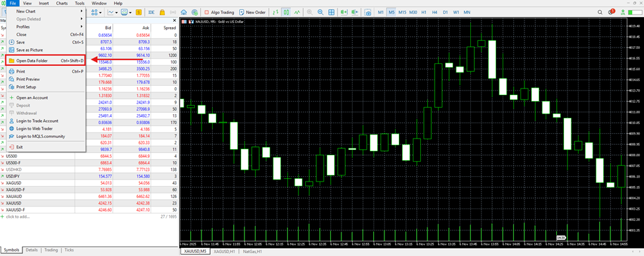Screen dimensions: 644x256
Task: Open the Window menu
Action: coord(99,3)
